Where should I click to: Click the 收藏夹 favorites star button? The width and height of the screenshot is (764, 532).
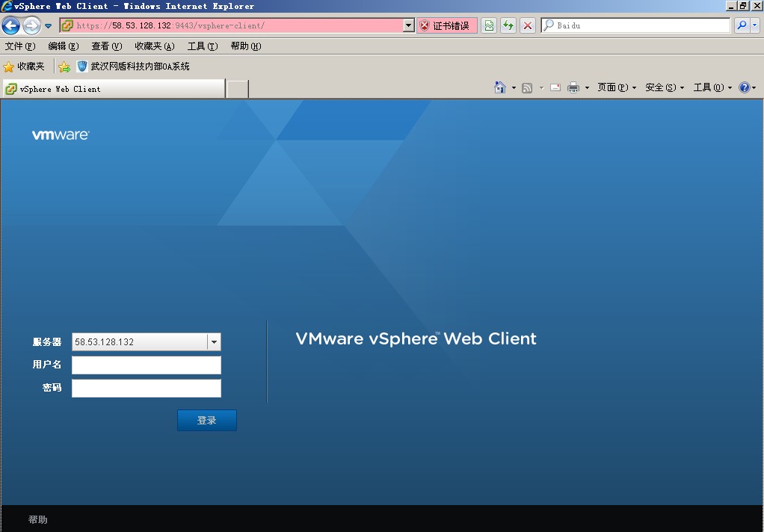coord(24,66)
